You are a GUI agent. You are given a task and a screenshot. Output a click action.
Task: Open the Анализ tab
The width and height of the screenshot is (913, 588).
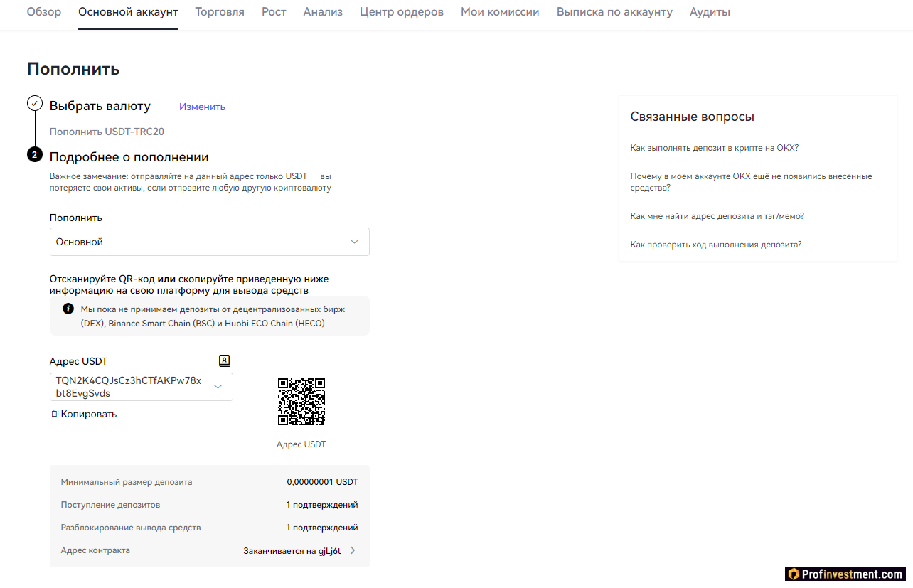tap(323, 12)
